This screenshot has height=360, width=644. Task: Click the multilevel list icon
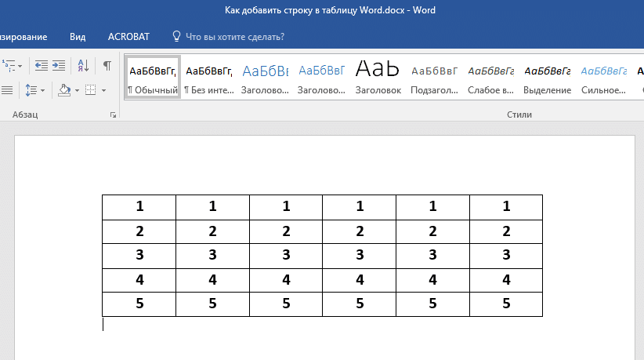click(8, 65)
